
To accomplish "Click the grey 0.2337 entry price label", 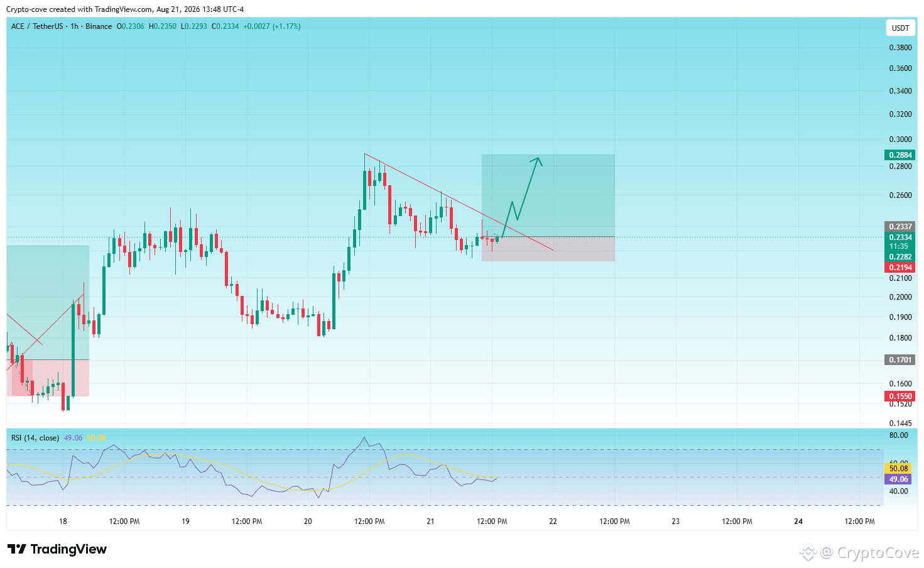I will tap(900, 227).
